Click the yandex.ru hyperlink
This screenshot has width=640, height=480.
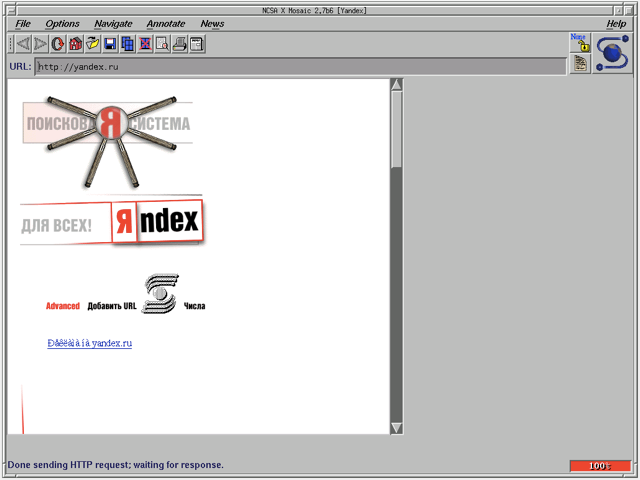click(x=89, y=343)
